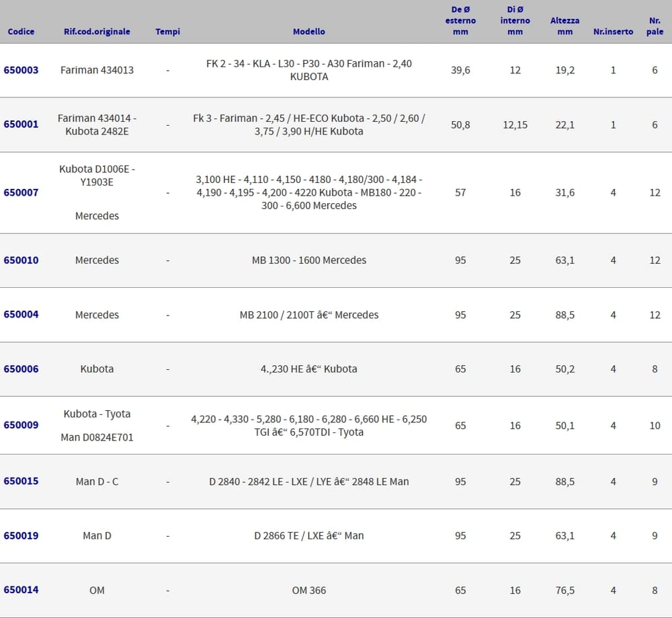This screenshot has height=618, width=672.
Task: Select product link 650010
Action: point(22,260)
